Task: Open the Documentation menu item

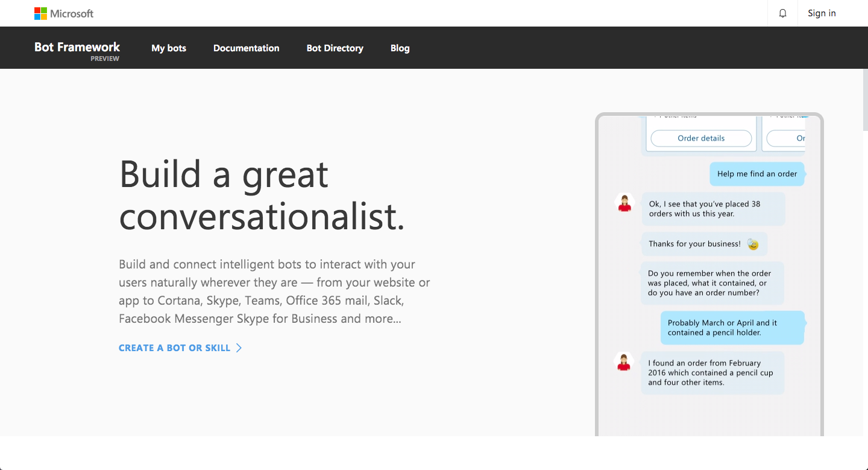Action: click(x=246, y=48)
